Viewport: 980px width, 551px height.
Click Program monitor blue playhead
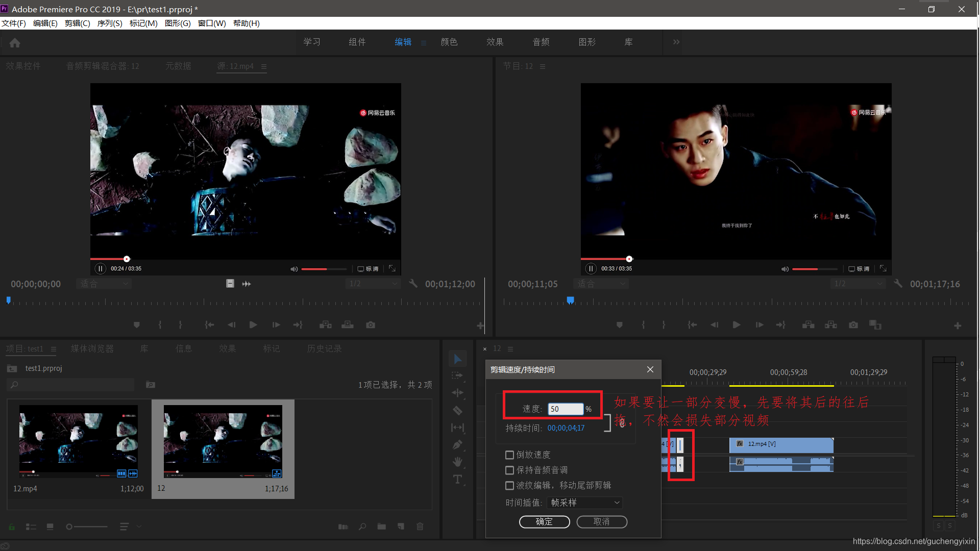pyautogui.click(x=571, y=300)
